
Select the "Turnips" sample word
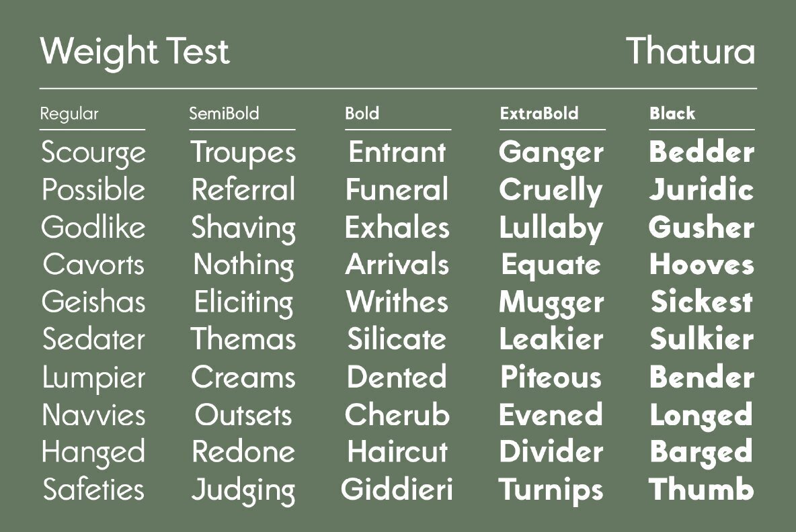tap(551, 490)
